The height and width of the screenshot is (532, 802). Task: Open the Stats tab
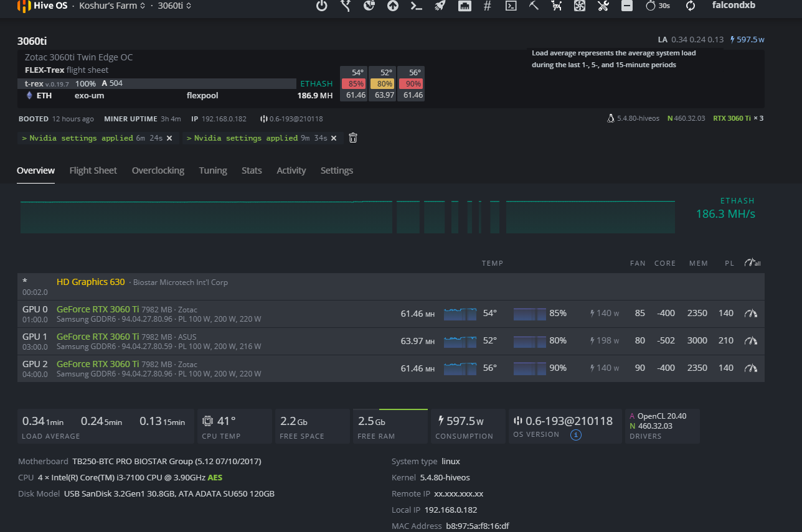coord(252,170)
